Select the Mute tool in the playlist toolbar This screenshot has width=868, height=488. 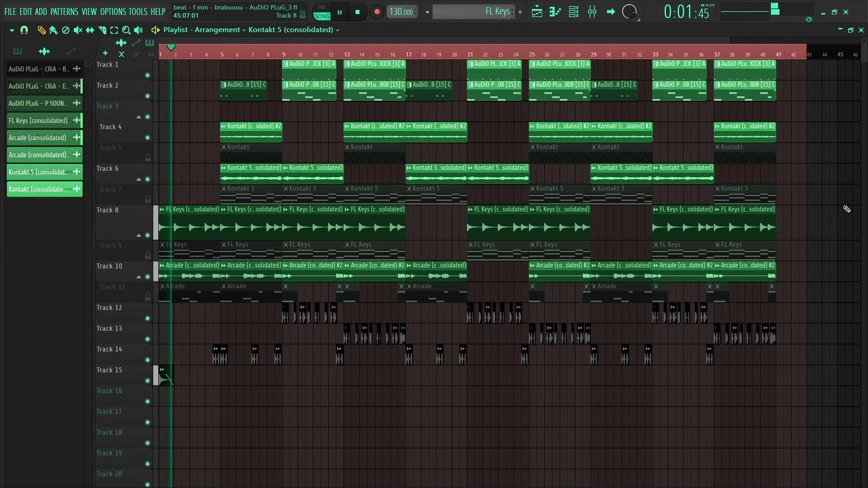[78, 30]
